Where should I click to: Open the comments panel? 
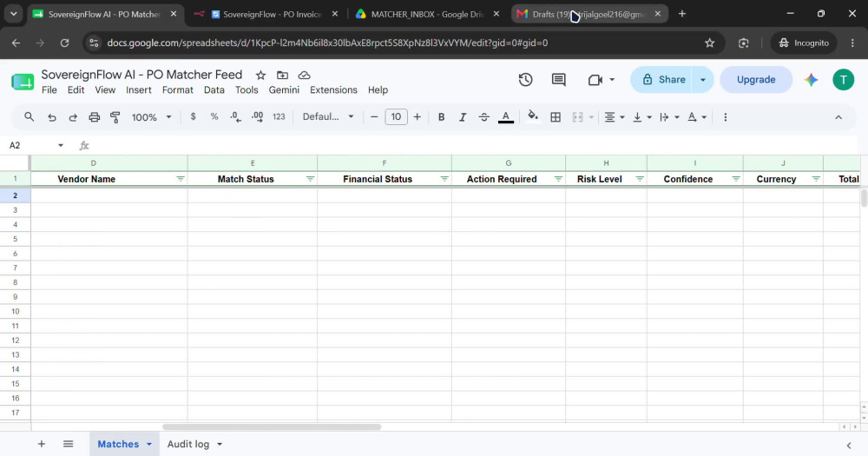pyautogui.click(x=558, y=80)
